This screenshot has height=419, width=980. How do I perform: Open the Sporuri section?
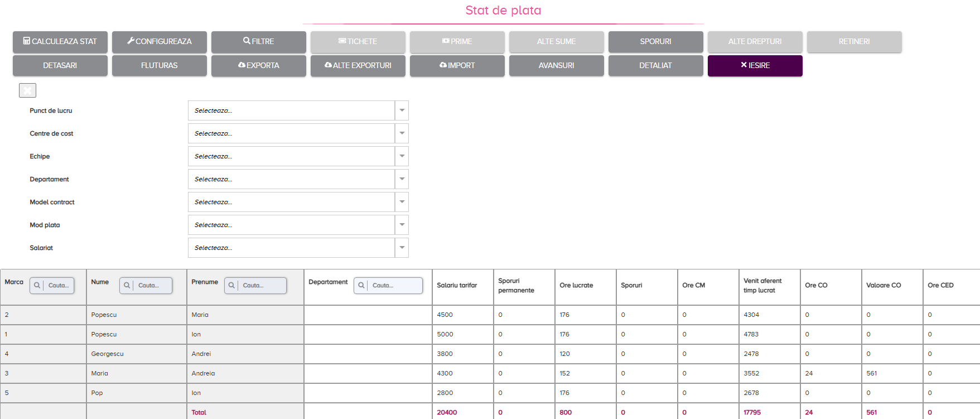tap(656, 42)
